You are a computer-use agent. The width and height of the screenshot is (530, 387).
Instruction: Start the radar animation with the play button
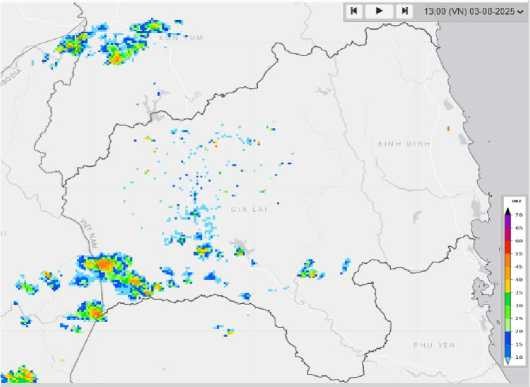379,11
